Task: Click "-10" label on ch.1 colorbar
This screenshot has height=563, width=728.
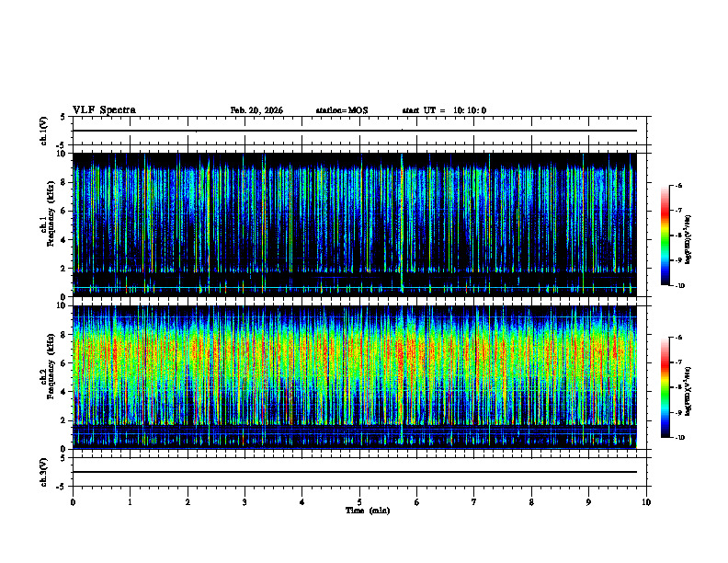Action: click(x=679, y=286)
